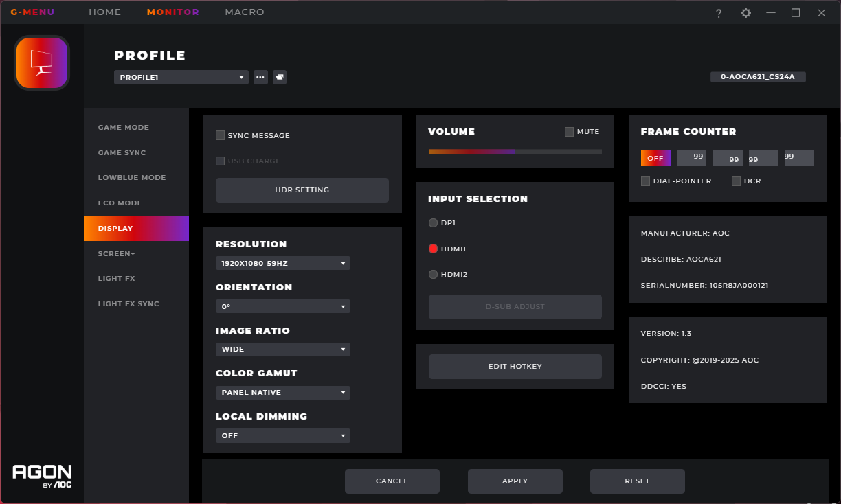Click the Edit Hotkey button

pyautogui.click(x=515, y=367)
